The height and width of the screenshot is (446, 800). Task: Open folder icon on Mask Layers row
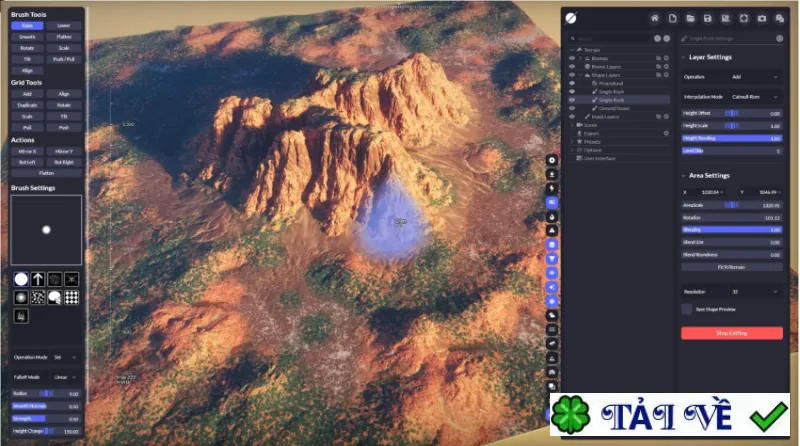tap(658, 117)
